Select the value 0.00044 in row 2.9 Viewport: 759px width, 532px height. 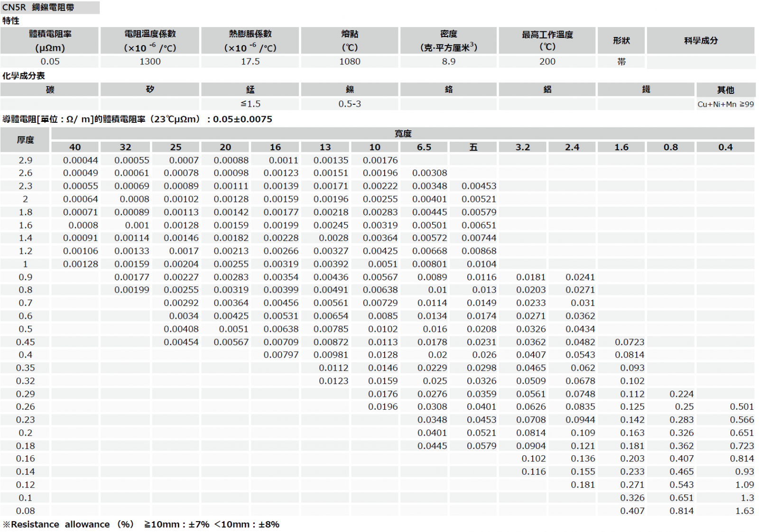tap(81, 160)
